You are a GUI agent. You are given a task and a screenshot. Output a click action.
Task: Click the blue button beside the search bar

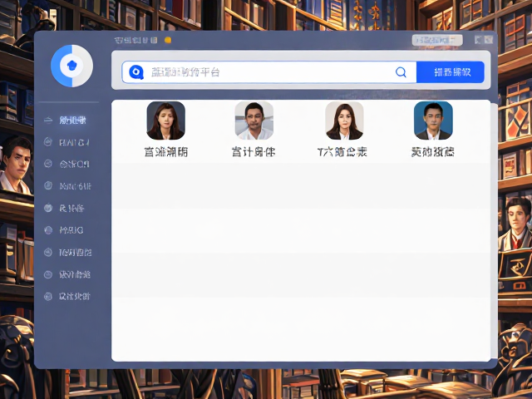pos(451,72)
